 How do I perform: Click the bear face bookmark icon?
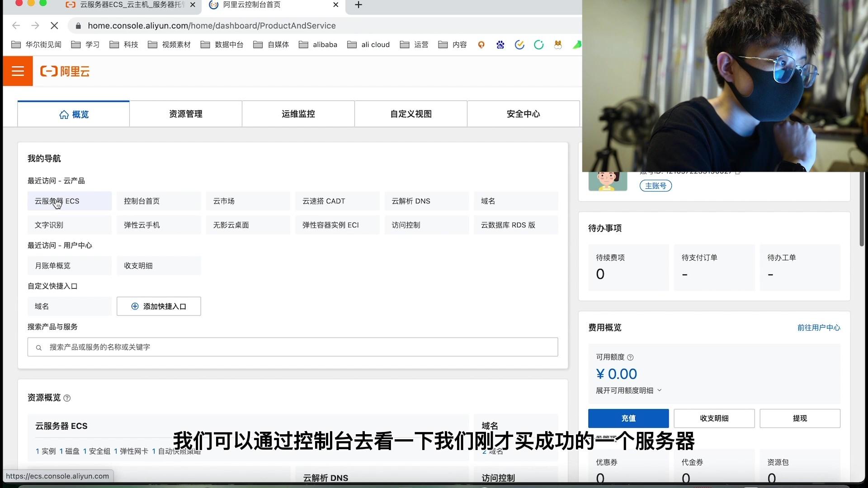(558, 45)
